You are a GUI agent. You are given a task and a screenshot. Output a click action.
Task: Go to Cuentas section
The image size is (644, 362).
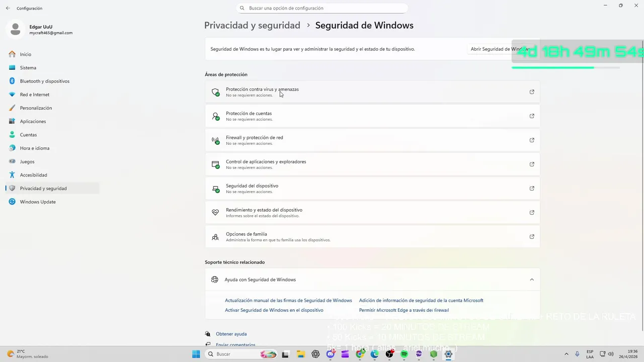point(52,135)
